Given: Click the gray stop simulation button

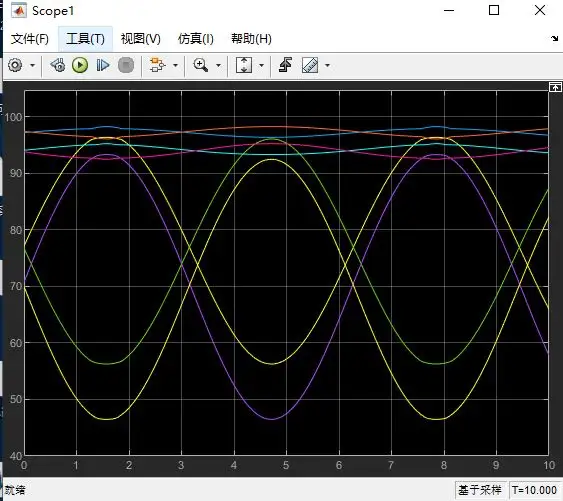Looking at the screenshot, I should click(x=126, y=65).
